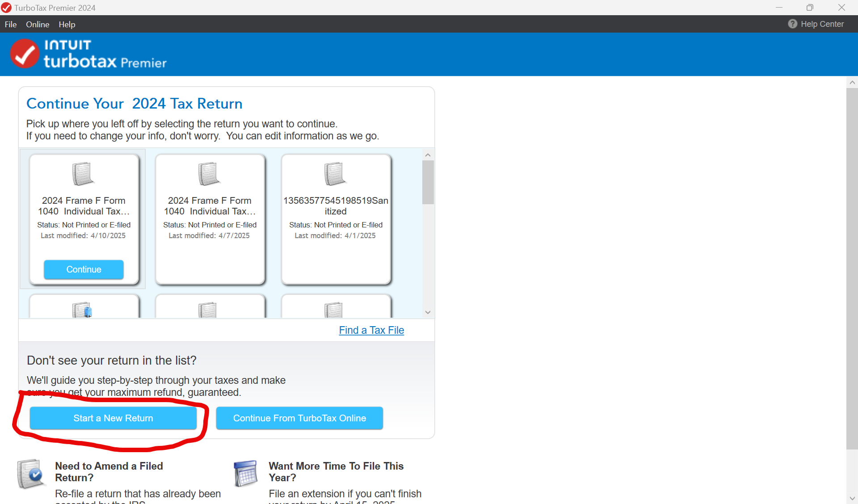
Task: Click 'Continue Your 2024 Tax Return' heading
Action: click(135, 104)
